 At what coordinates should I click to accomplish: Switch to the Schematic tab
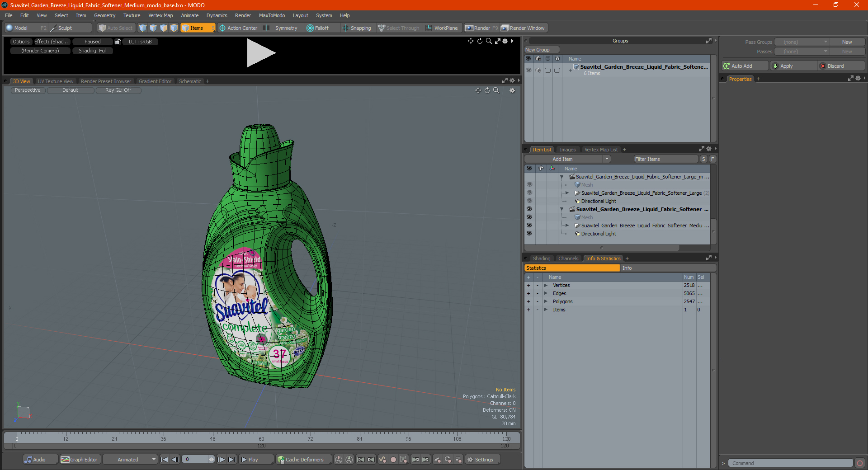click(190, 81)
